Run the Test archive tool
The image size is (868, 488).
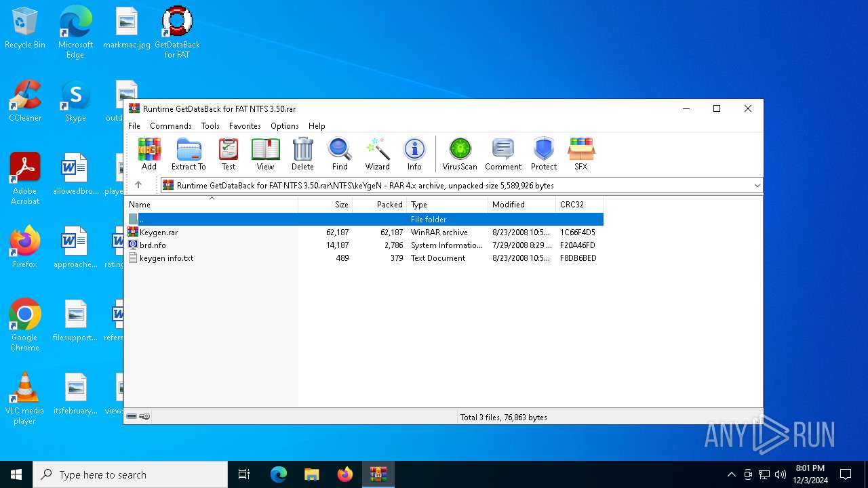[x=229, y=155]
